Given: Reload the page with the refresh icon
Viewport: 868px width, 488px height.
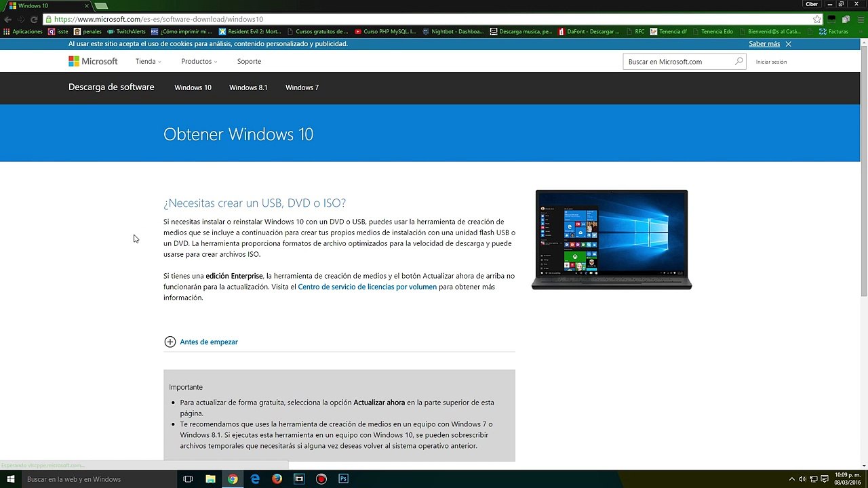Looking at the screenshot, I should pos(34,20).
